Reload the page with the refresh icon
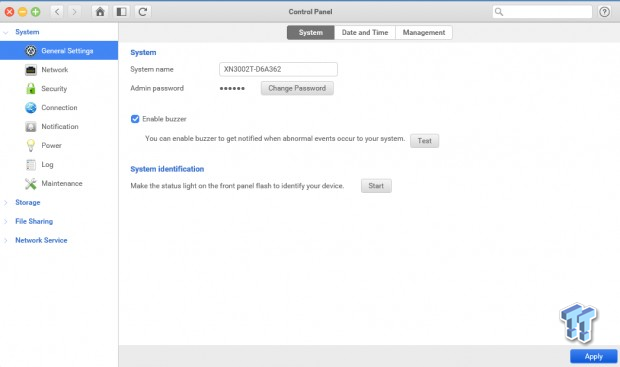The height and width of the screenshot is (367, 620). coord(143,11)
